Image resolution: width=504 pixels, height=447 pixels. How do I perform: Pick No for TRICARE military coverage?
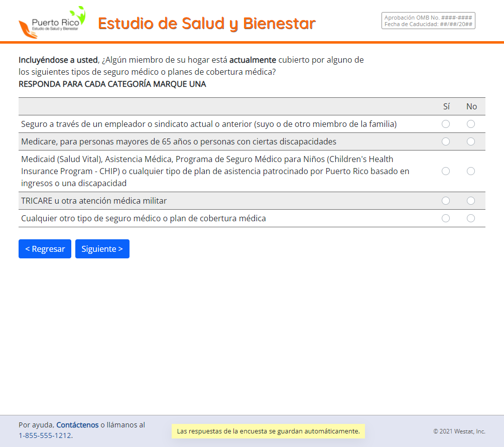click(470, 201)
